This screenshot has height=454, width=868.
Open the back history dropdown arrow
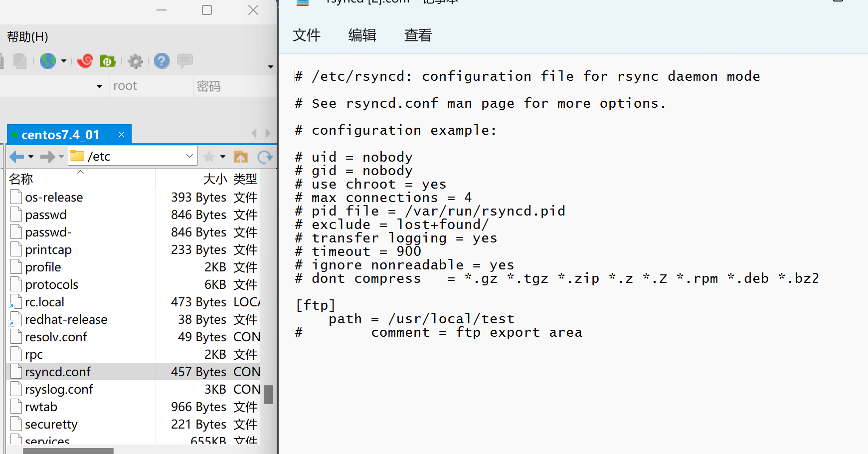click(31, 157)
